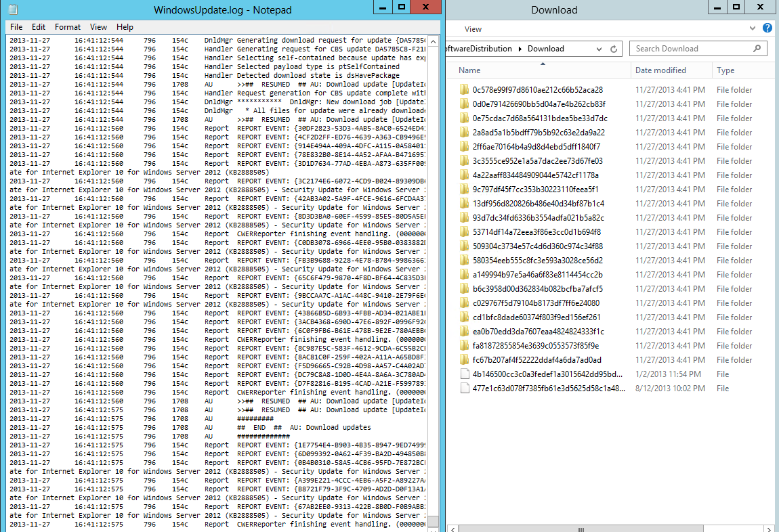Image resolution: width=779 pixels, height=532 pixels.
Task: Click the Explorer help question mark icon
Action: coord(767,28)
